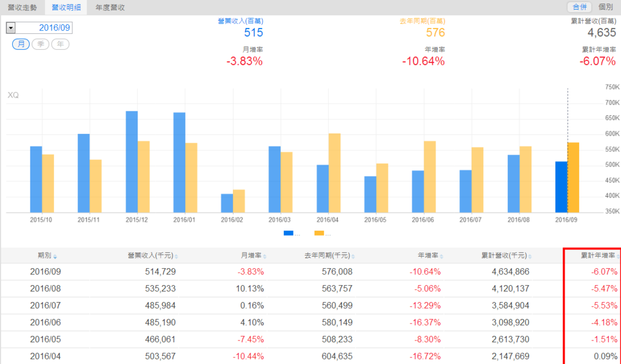Viewport: 621px width, 364px height.
Task: Click last-year cell 580,149
Action: pos(337,322)
